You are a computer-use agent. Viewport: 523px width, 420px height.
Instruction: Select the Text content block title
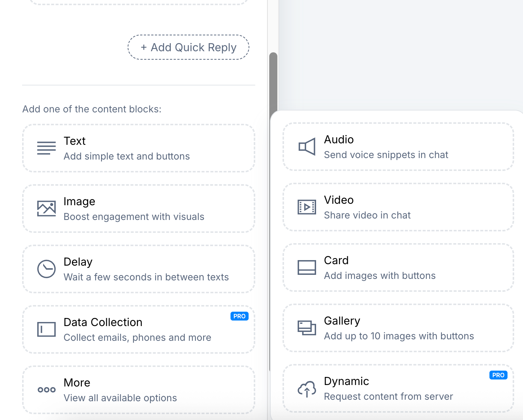pos(75,141)
